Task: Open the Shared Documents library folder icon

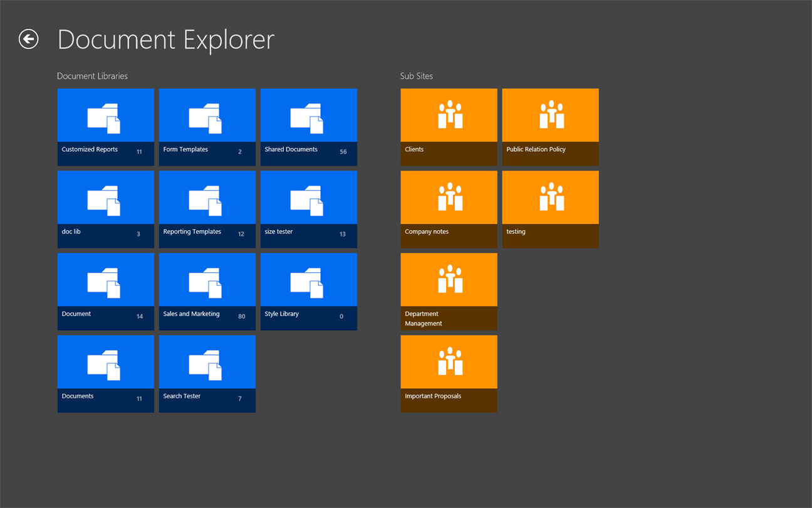Action: (307, 118)
